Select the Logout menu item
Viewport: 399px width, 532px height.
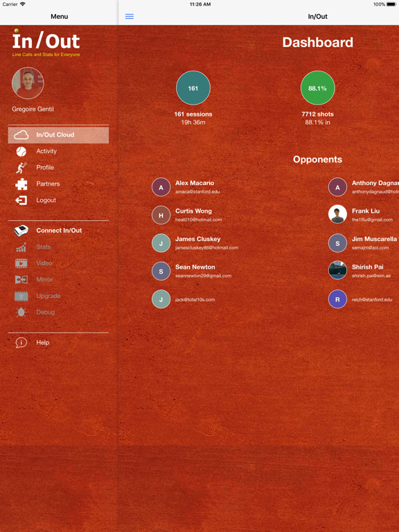click(x=58, y=200)
